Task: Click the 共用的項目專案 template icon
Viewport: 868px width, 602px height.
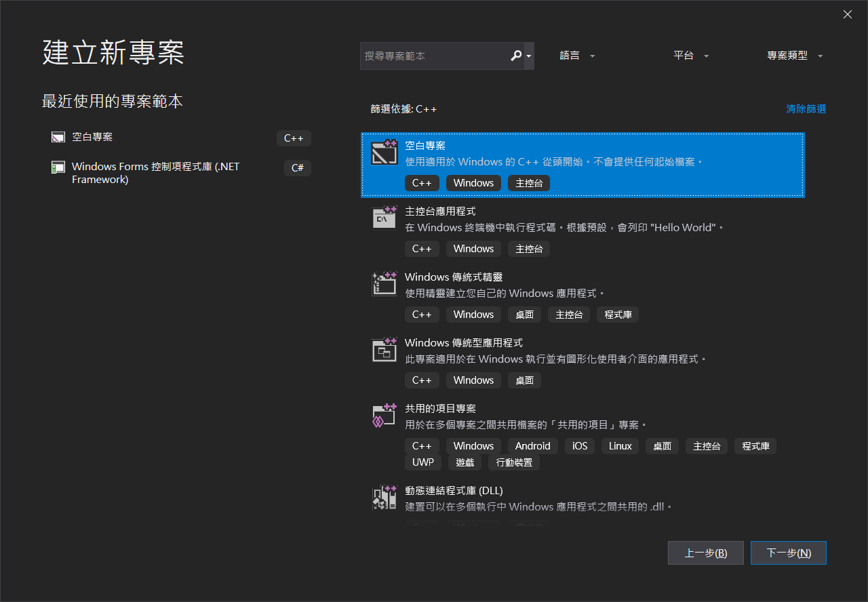Action: tap(384, 416)
